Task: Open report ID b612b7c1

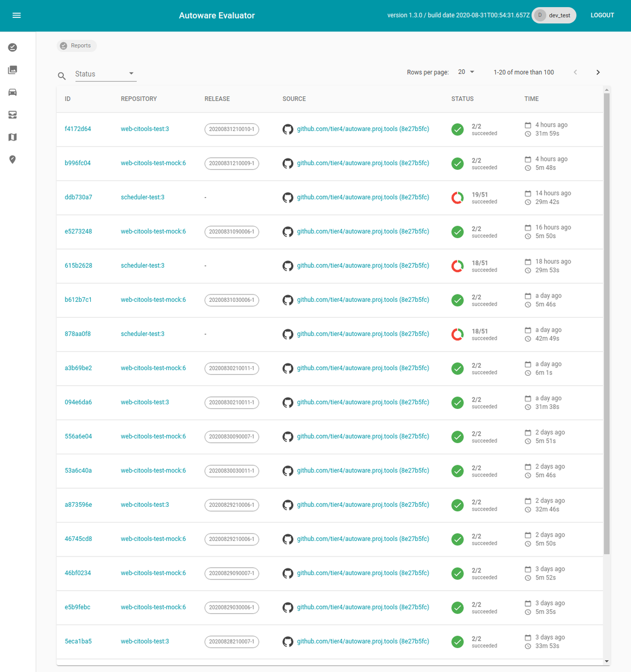Action: 78,300
